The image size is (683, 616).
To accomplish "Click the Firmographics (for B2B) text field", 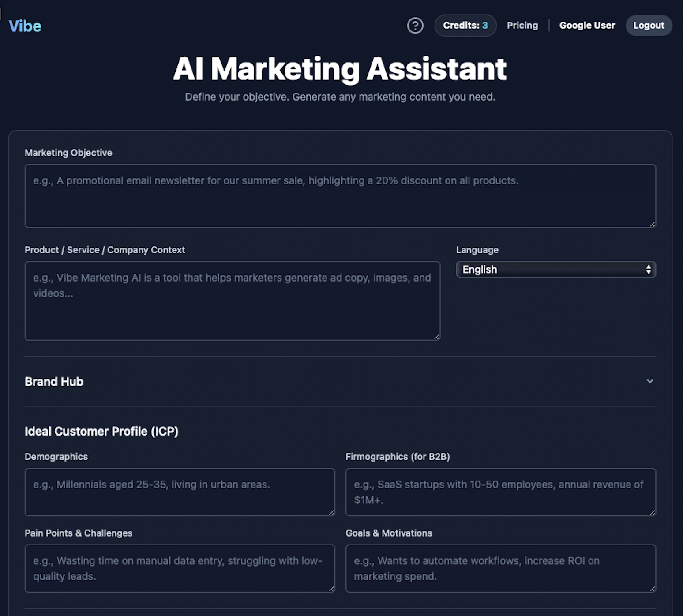I will 501,492.
